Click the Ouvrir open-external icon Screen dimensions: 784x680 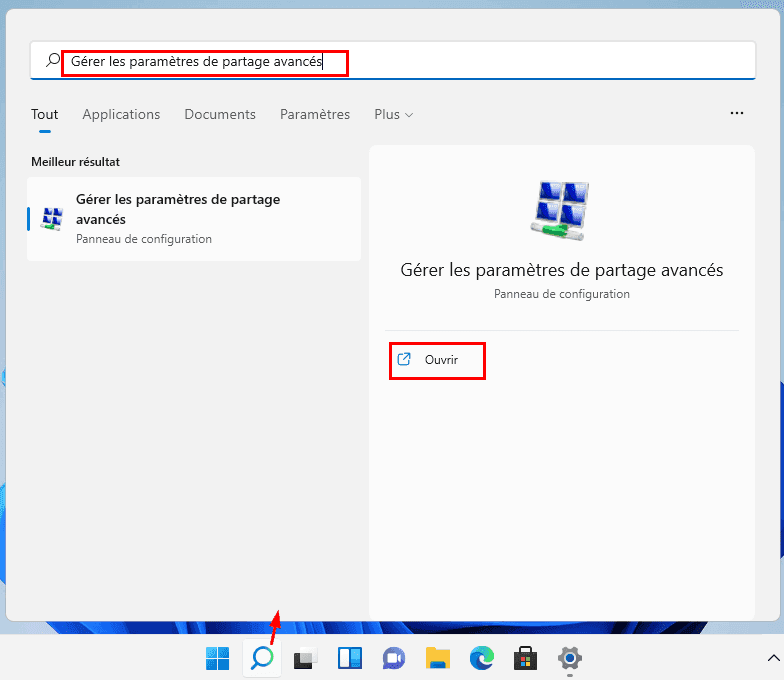pyautogui.click(x=404, y=359)
